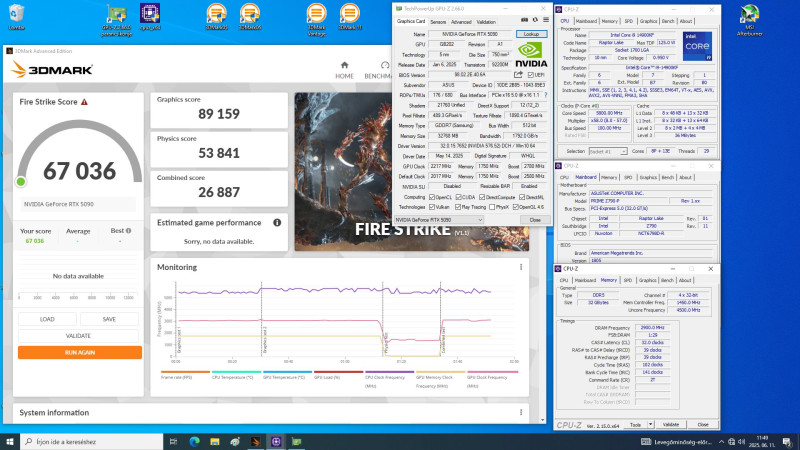Switch to CPU-Z in the taskbar
800x450 pixels.
point(276,441)
